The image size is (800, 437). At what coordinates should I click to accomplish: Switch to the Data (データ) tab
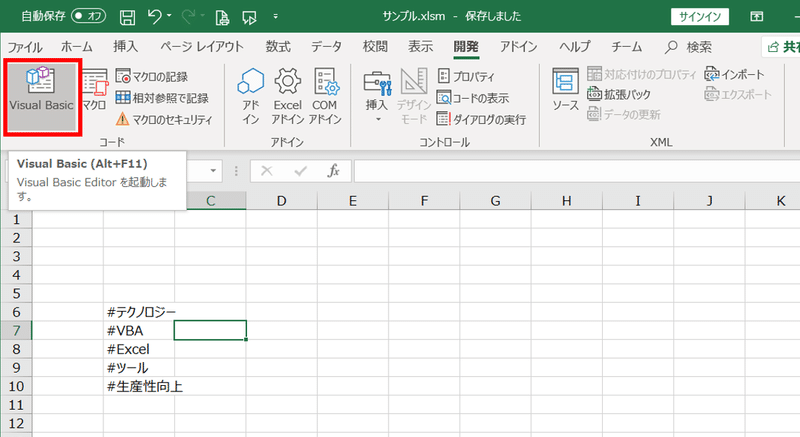coord(327,47)
